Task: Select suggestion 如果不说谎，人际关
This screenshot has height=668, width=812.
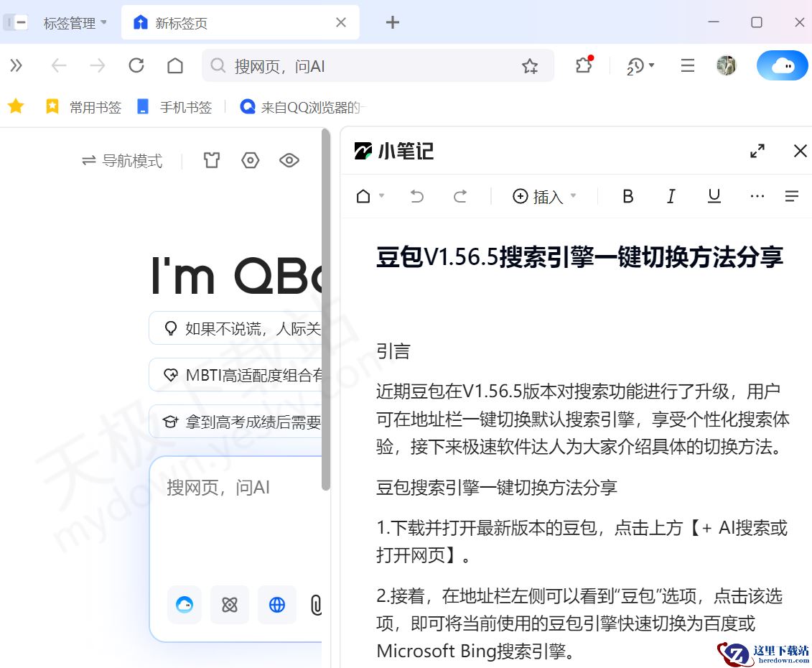Action: [235, 328]
